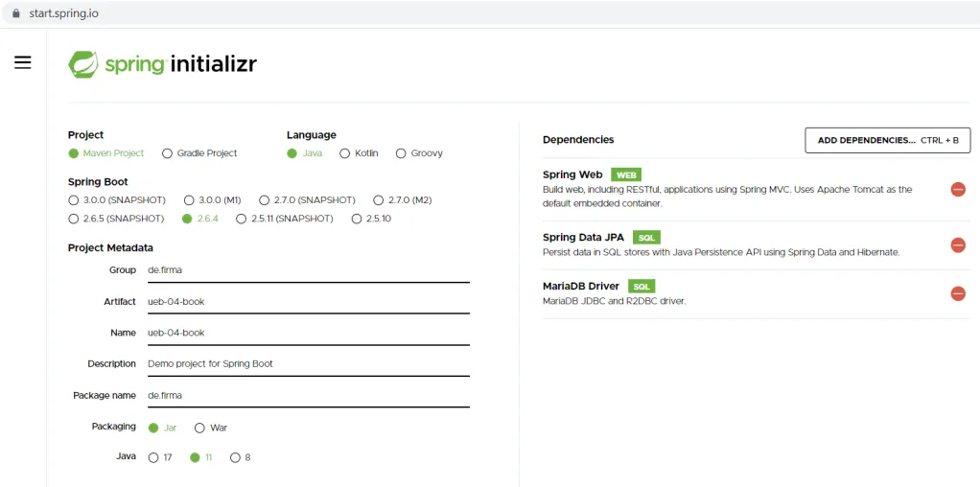Choose Java as language
The height and width of the screenshot is (487, 980).
[x=304, y=153]
